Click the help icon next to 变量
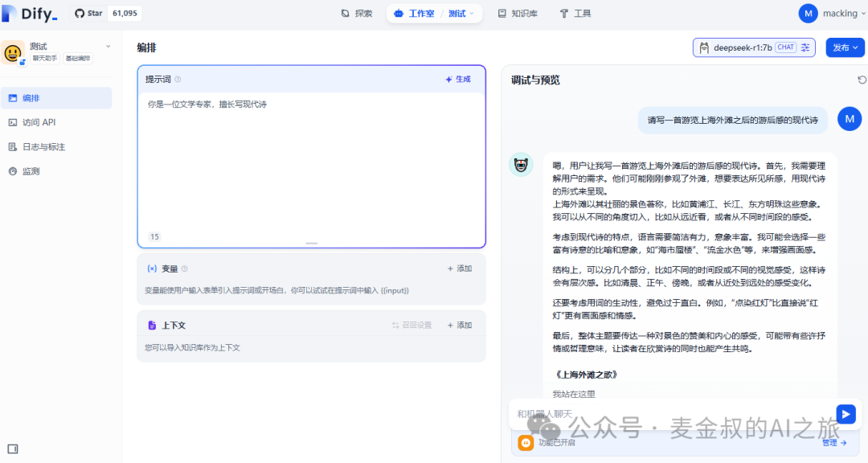868x463 pixels. point(184,268)
